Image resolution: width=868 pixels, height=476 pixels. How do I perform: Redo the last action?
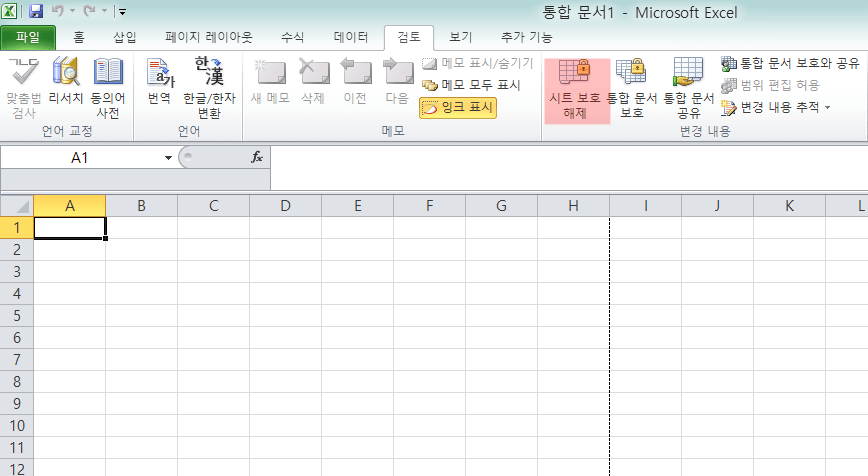(89, 11)
